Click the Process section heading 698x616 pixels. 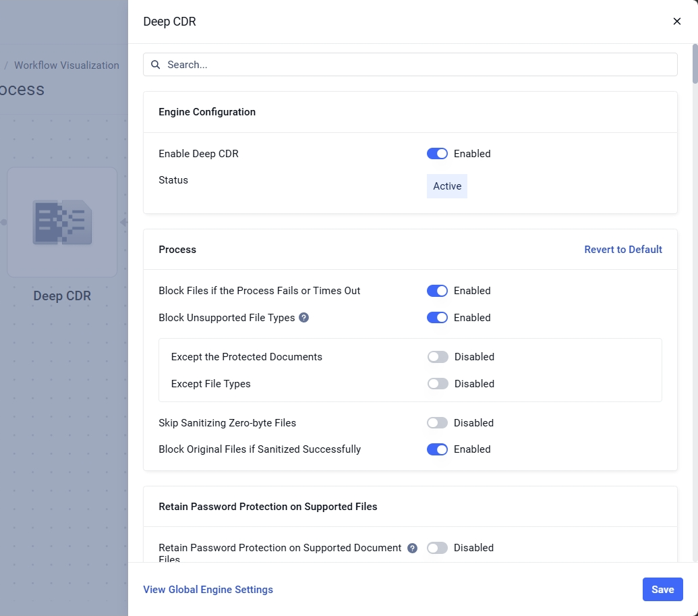[177, 250]
